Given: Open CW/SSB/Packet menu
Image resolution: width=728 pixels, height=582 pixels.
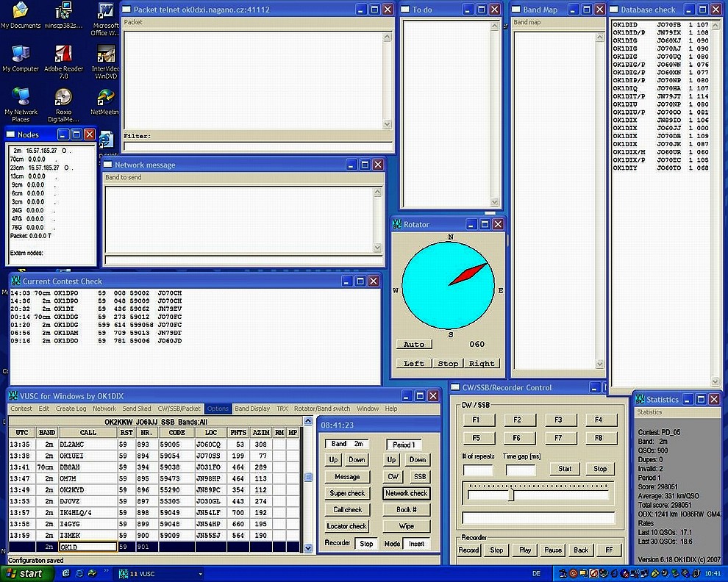Looking at the screenshot, I should (179, 409).
